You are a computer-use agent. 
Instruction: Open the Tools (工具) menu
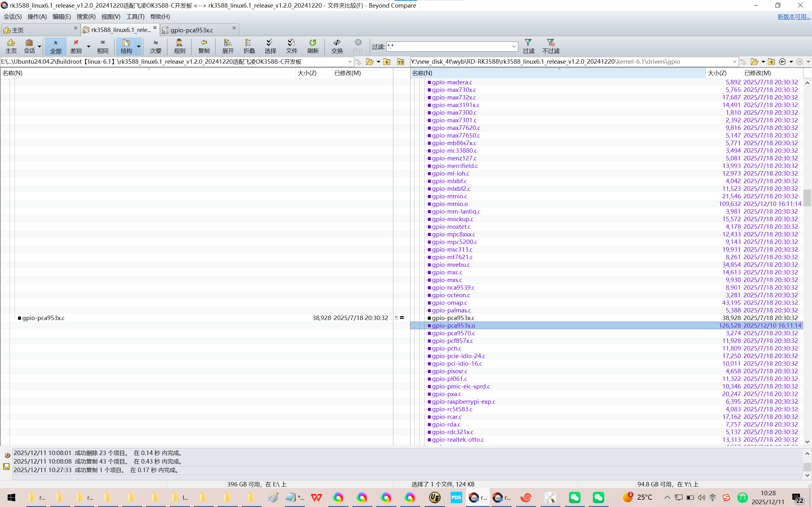pos(135,16)
